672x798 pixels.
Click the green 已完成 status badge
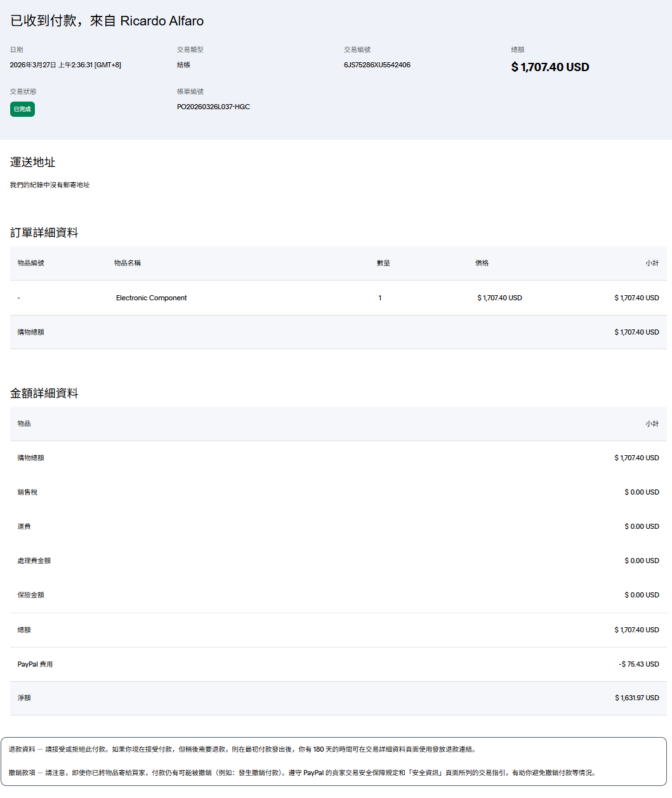[22, 109]
